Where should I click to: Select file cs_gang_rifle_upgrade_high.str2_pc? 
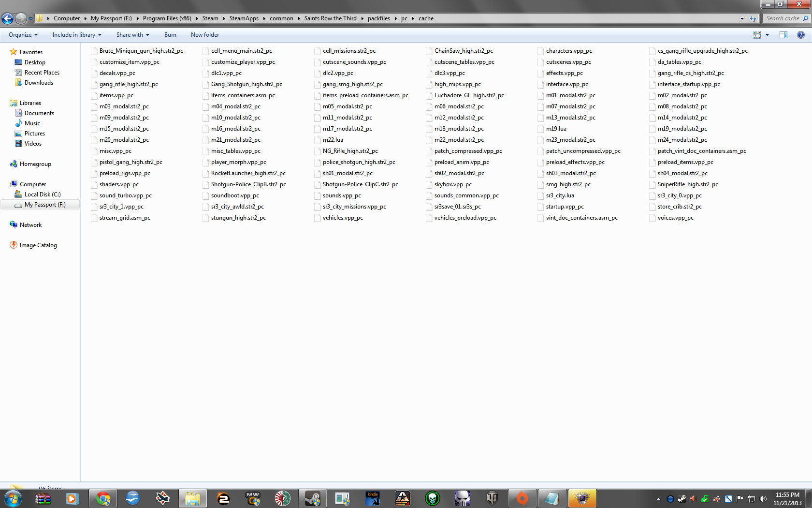(x=702, y=51)
